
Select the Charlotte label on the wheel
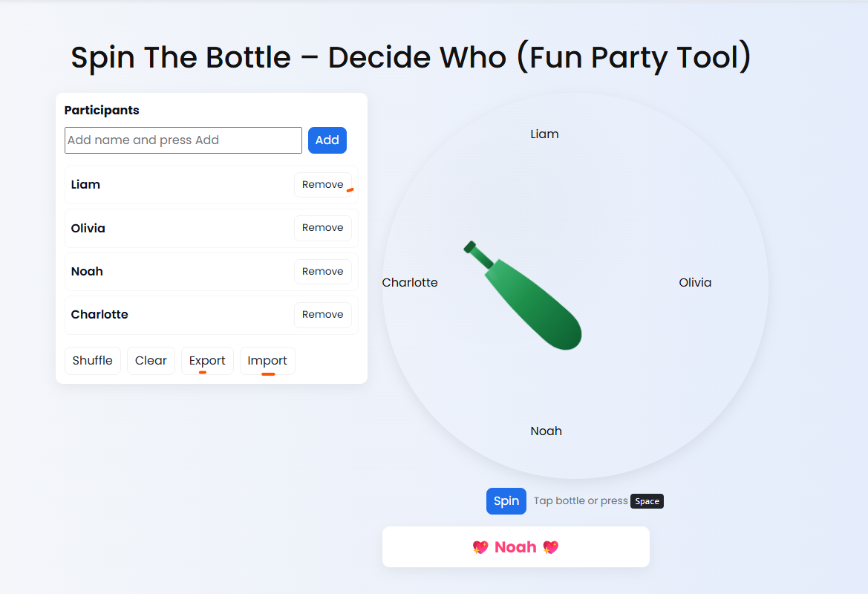coord(410,283)
